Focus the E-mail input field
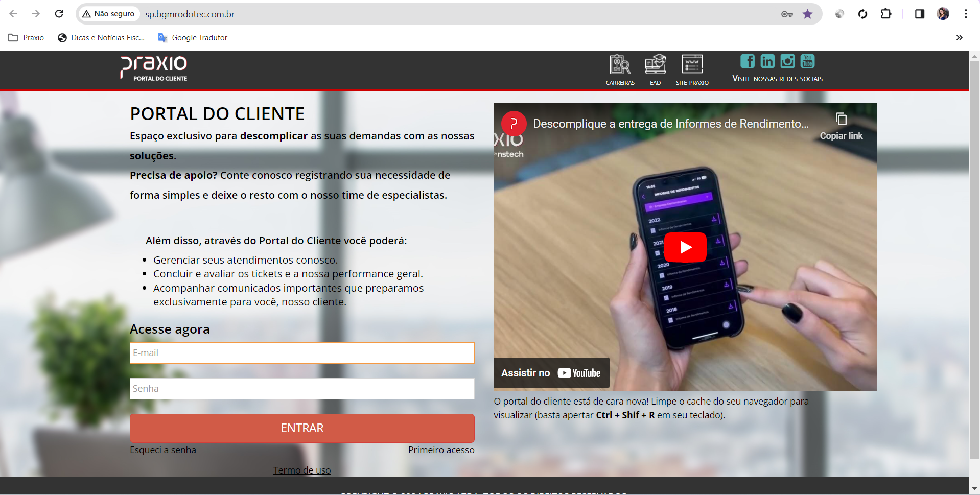Screen dimensions: 980x495 point(302,353)
